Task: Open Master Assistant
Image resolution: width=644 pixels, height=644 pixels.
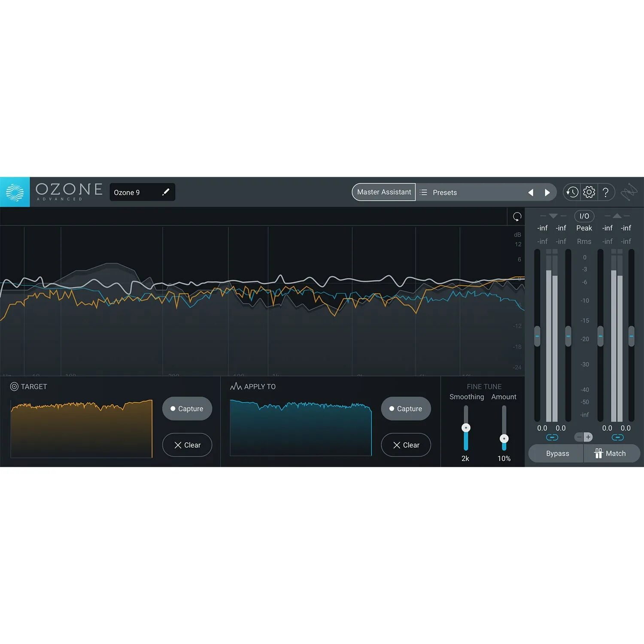Action: click(384, 192)
